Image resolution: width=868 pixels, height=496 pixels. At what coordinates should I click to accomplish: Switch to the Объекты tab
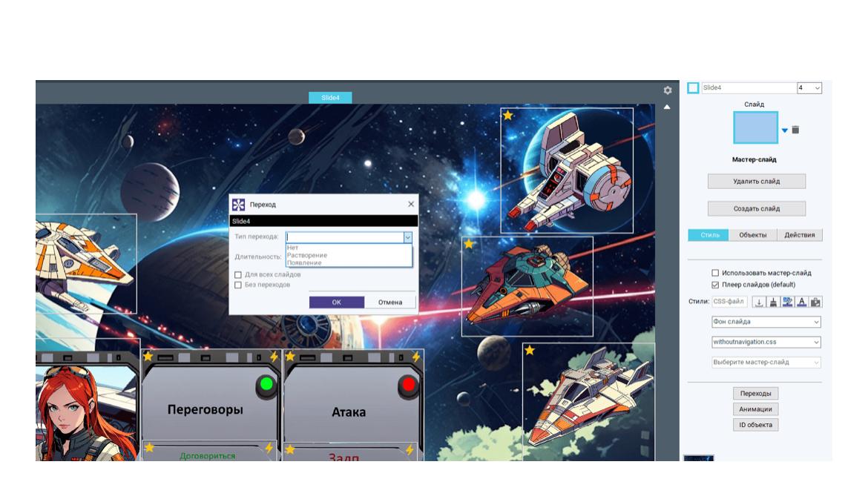point(754,235)
